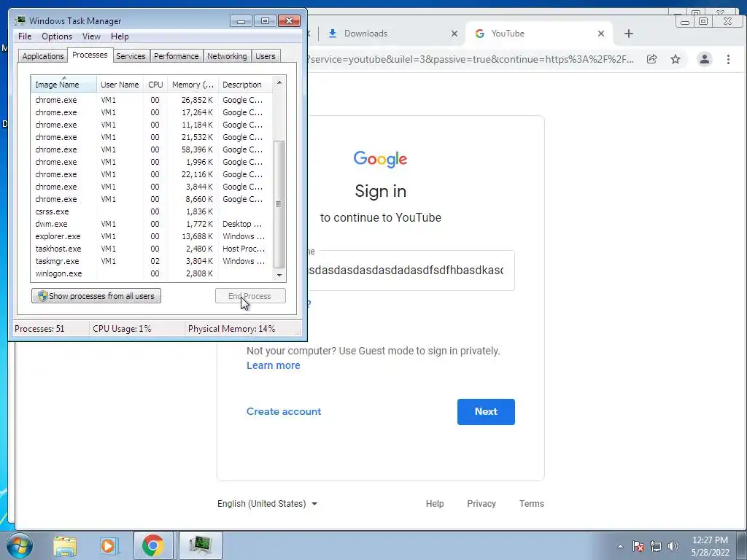Launch File Explorer from the taskbar
747x560 pixels.
pyautogui.click(x=65, y=546)
